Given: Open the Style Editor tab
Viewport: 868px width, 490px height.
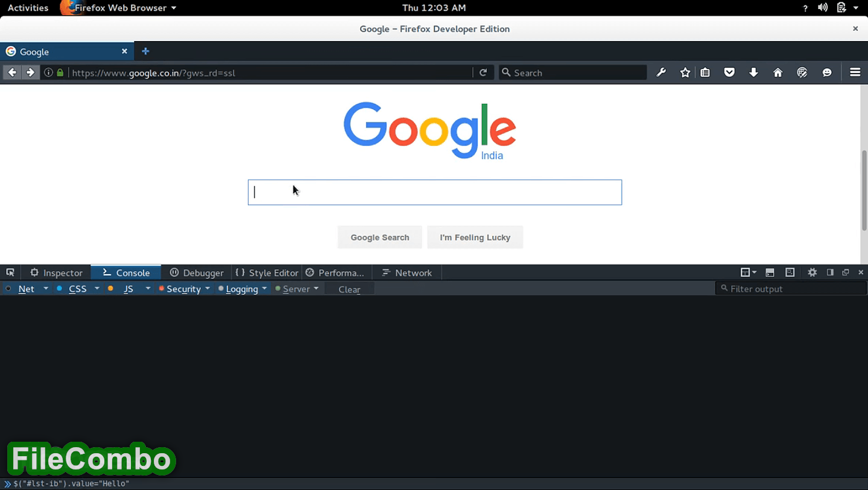Looking at the screenshot, I should (x=267, y=273).
